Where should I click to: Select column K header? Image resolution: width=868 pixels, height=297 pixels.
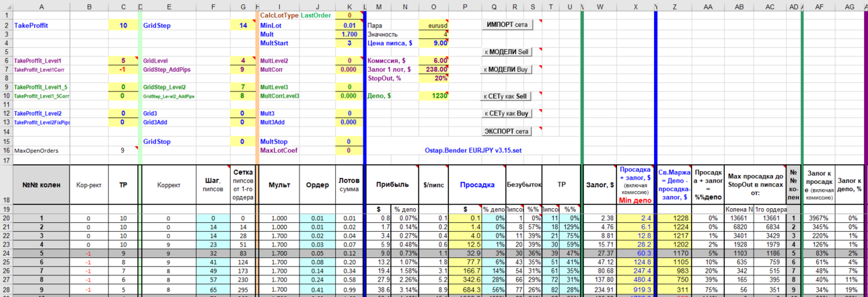coord(349,6)
